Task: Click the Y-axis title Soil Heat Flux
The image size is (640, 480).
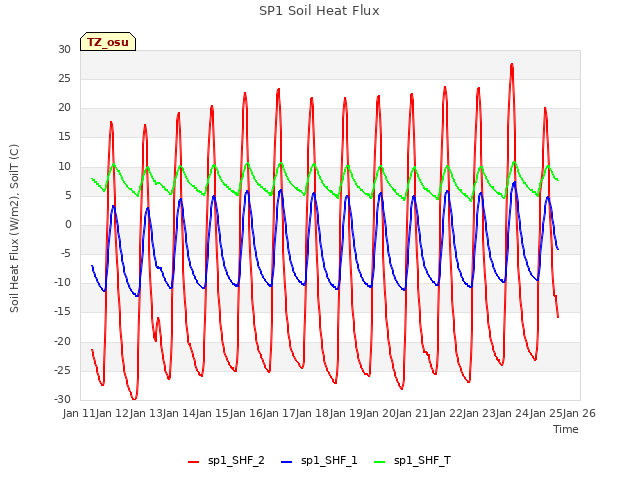Action: point(14,228)
